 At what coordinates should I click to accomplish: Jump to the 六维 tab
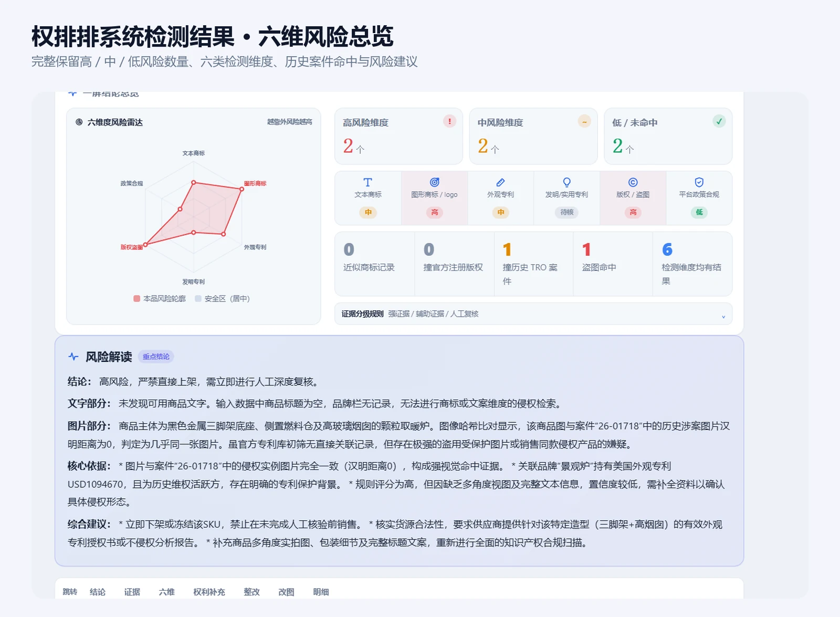tap(167, 592)
